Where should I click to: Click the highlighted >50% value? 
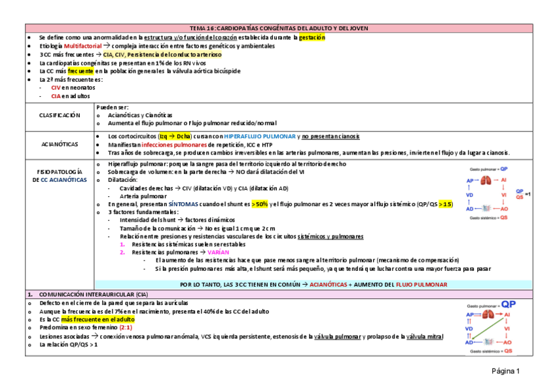(260, 204)
